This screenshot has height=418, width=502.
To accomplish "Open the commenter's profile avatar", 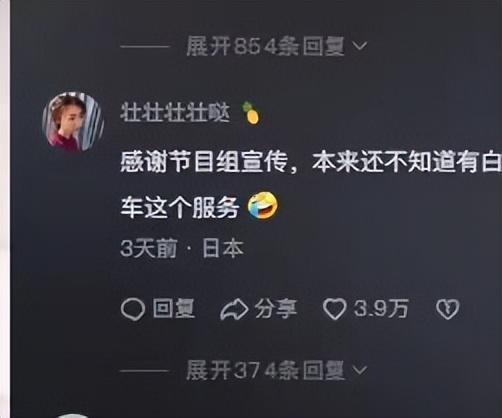I will pyautogui.click(x=74, y=121).
